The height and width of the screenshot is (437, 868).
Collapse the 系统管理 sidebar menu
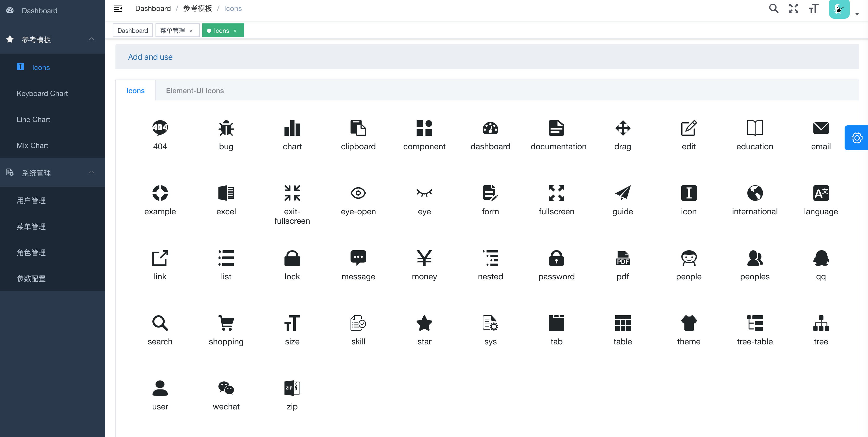click(x=53, y=173)
